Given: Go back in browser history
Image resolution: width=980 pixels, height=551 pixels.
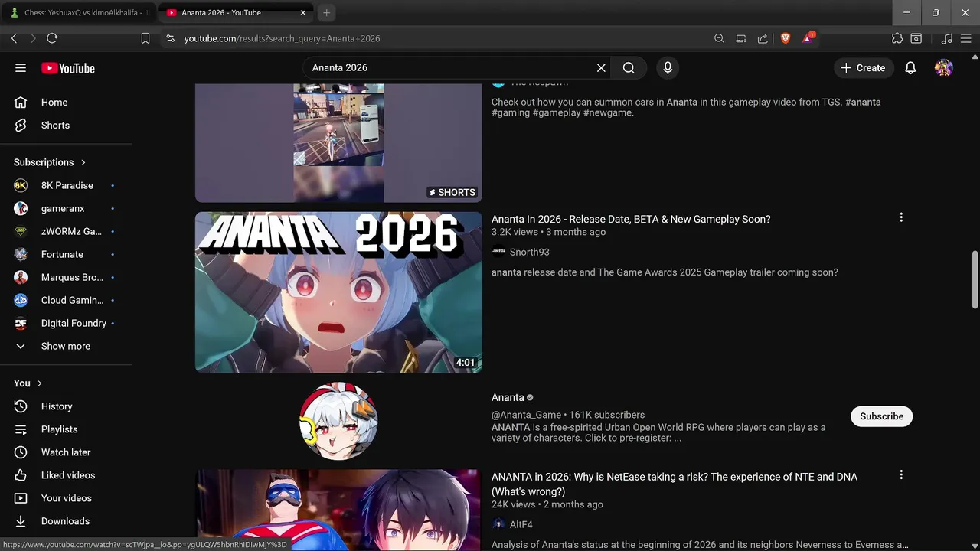Looking at the screenshot, I should click(14, 38).
